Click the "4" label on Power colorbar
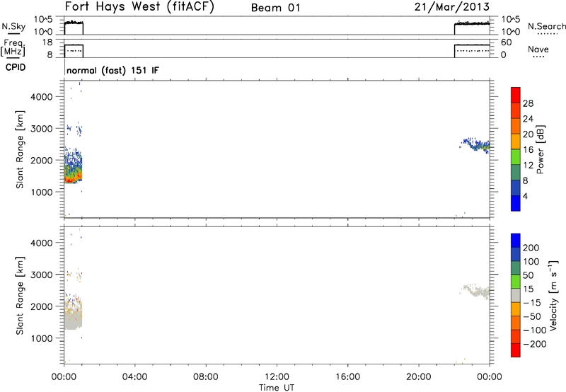566x392 pixels. click(x=525, y=196)
